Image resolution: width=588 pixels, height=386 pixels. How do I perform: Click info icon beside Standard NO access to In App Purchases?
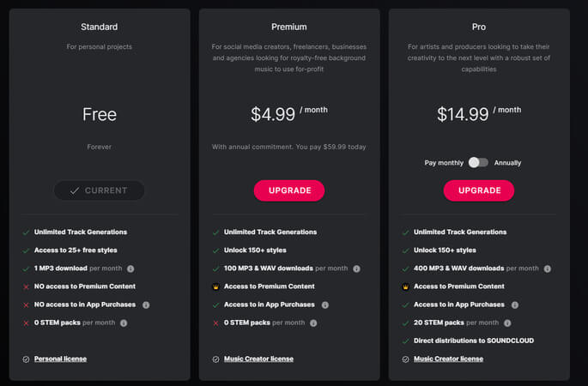146,305
